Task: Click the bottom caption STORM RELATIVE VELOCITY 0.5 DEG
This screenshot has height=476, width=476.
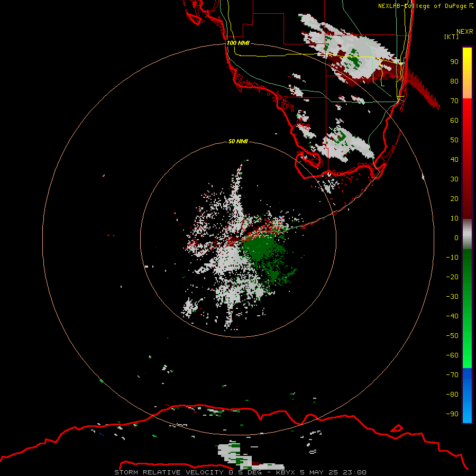Action: [188, 472]
